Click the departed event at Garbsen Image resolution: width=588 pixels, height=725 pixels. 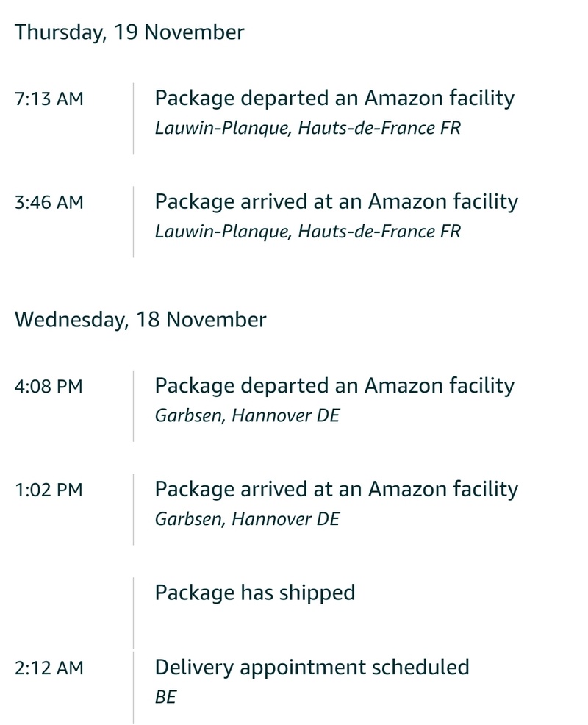(x=334, y=385)
